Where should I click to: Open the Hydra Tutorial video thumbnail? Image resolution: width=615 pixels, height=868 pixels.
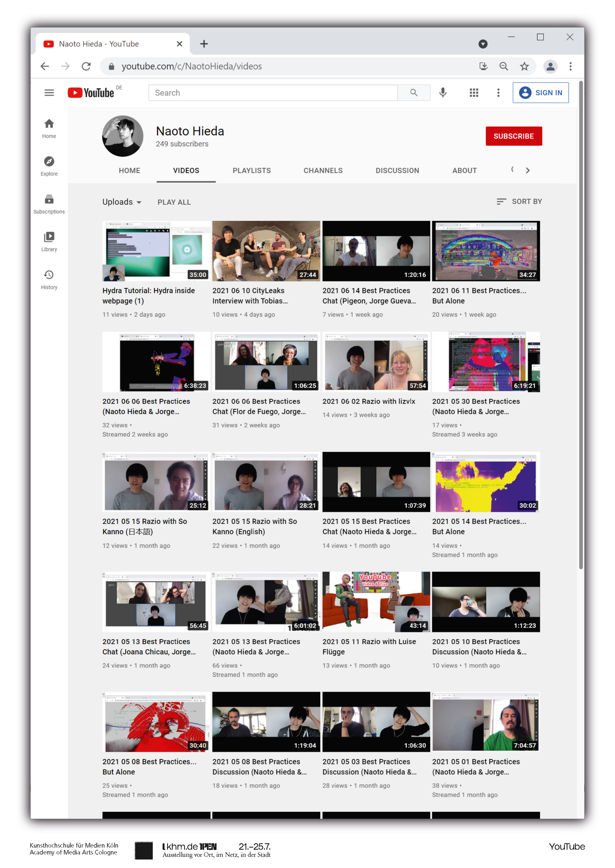[x=156, y=251]
